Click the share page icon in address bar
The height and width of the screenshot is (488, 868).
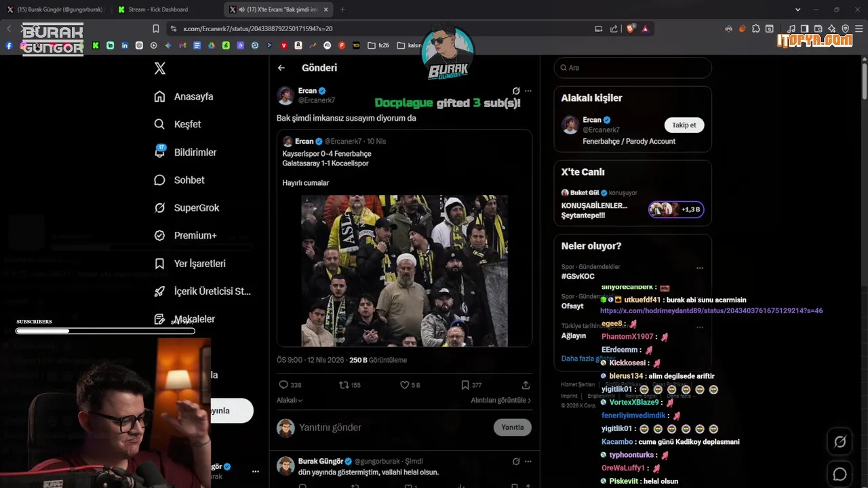tap(614, 28)
